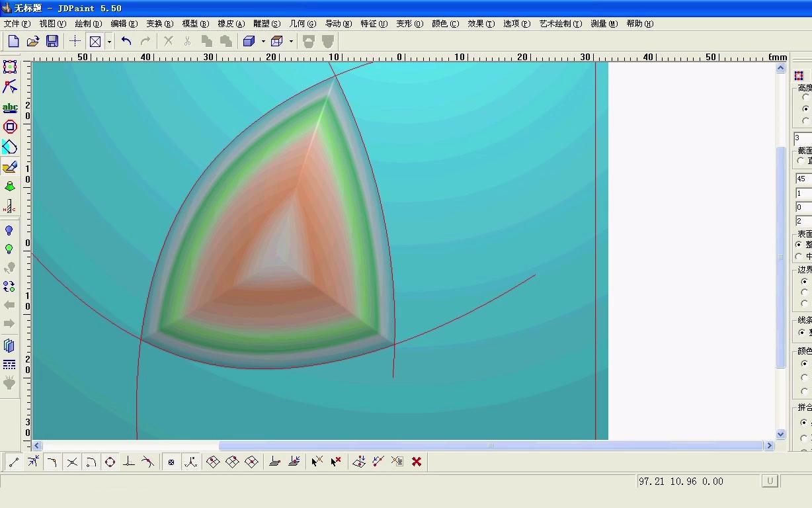Click the horizontal scrollbar right arrow

(x=769, y=446)
